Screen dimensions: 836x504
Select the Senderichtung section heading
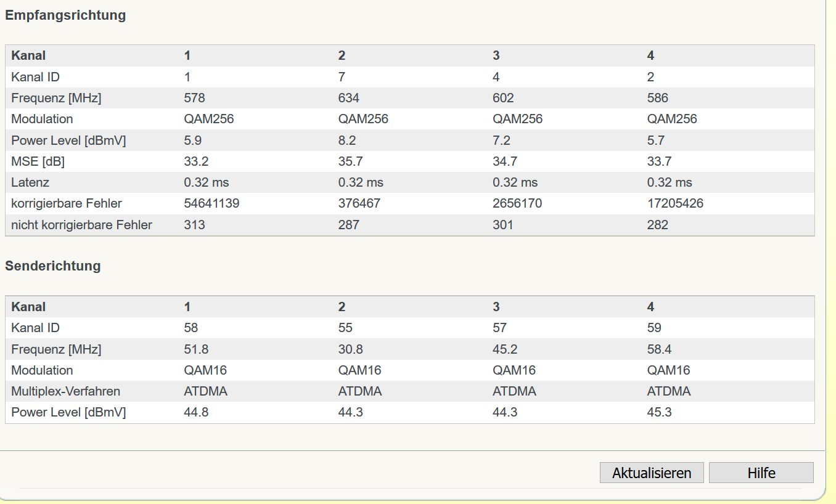tap(53, 266)
